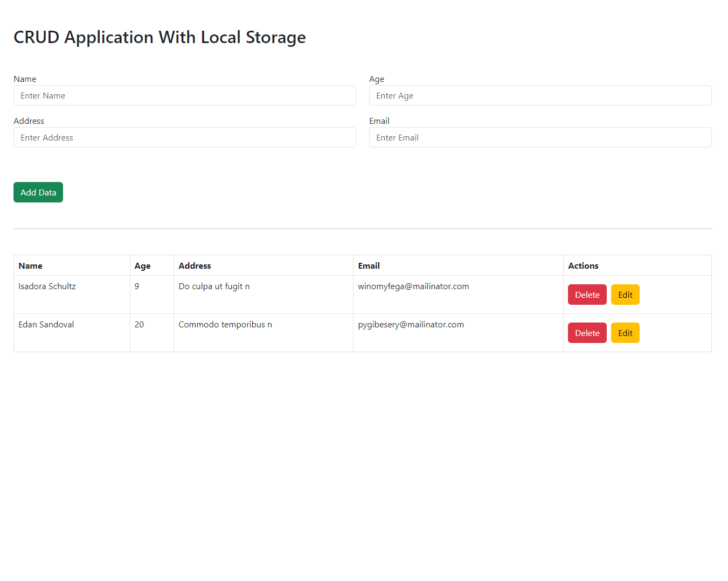Open Edit for Edan Sandoval
728x581 pixels.
pos(625,333)
